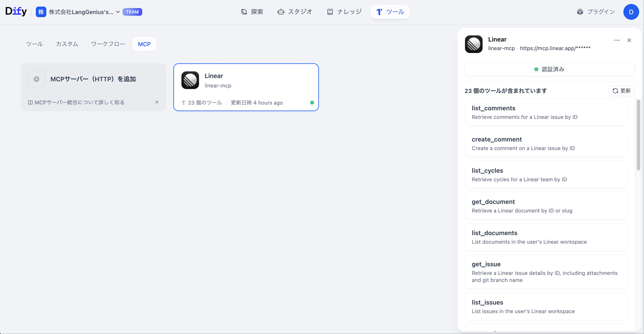Open the D user account avatar
This screenshot has width=644, height=334.
coord(631,12)
